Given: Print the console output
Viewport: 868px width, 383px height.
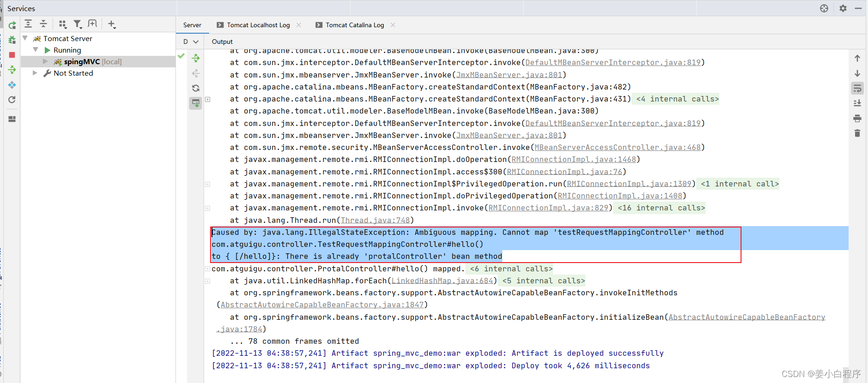Looking at the screenshot, I should pos(857,118).
